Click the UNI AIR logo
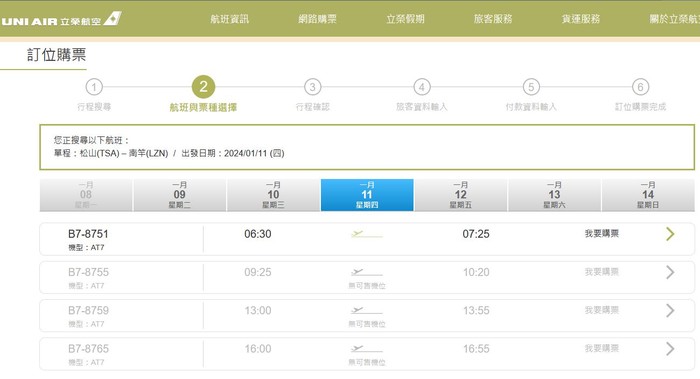Image resolution: width=700 pixels, height=379 pixels. pos(61,20)
